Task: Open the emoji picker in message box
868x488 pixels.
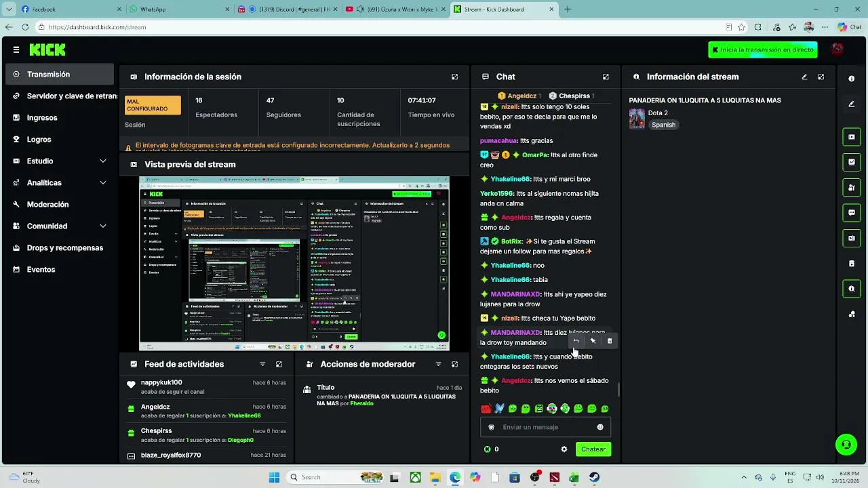Action: (600, 427)
